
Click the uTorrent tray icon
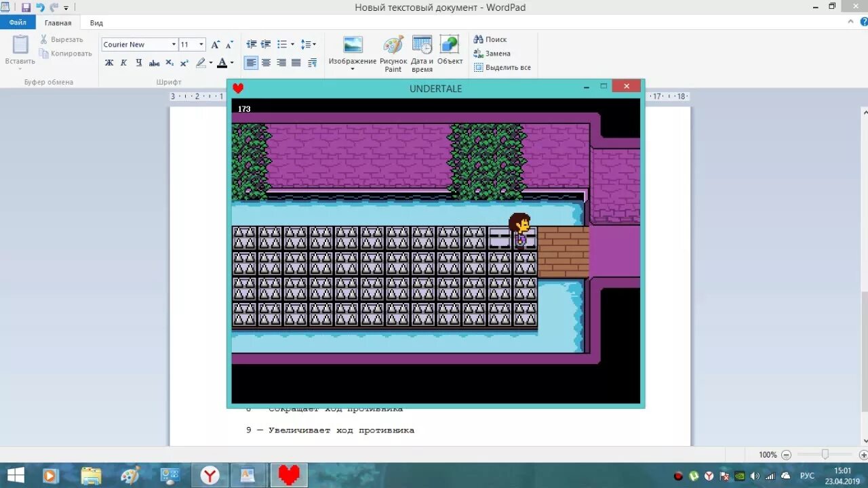pyautogui.click(x=694, y=476)
